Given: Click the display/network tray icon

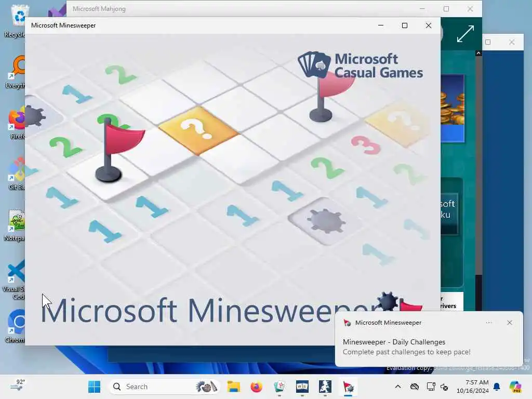Looking at the screenshot, I should click(x=431, y=387).
